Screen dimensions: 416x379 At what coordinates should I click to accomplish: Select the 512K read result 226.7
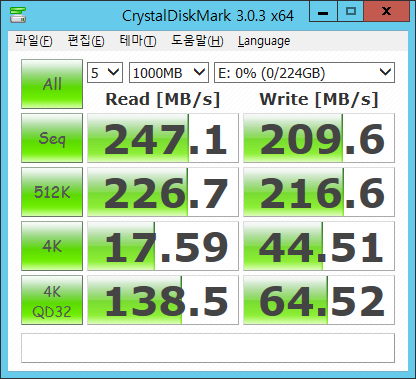[163, 192]
